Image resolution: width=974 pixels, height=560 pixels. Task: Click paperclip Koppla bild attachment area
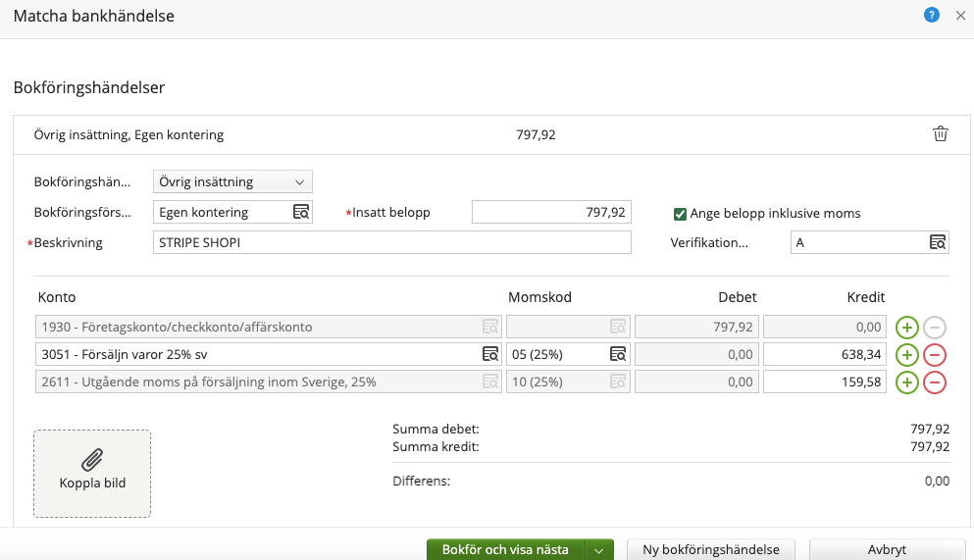coord(92,473)
